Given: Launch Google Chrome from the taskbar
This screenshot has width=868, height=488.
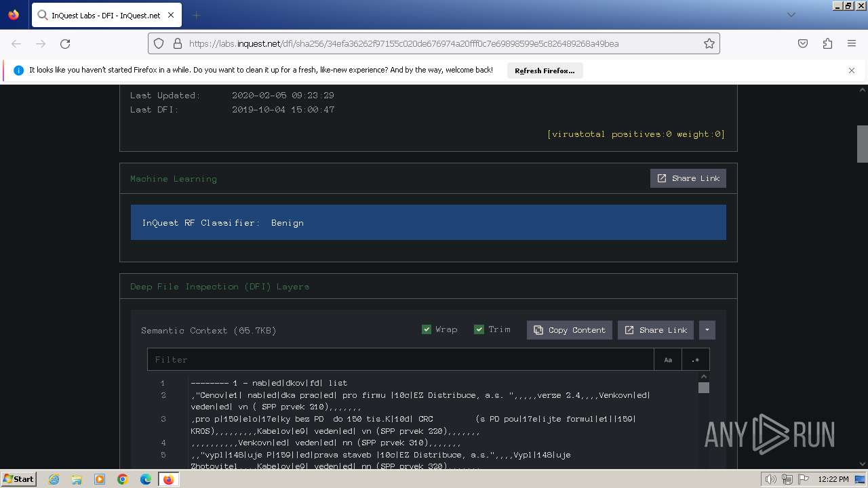Looking at the screenshot, I should coord(123,479).
